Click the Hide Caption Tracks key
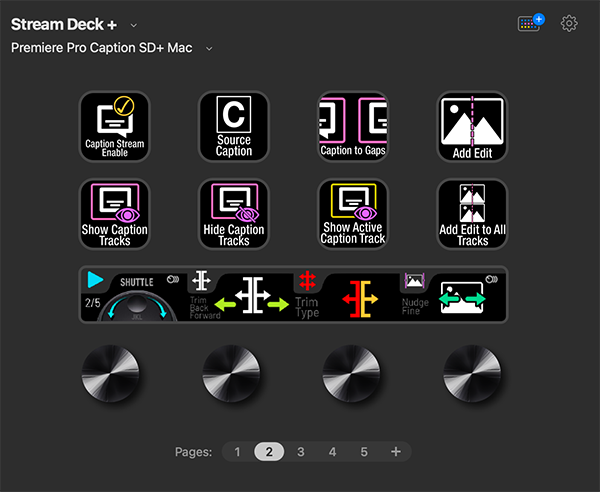Viewport: 600px width, 492px height. (x=234, y=214)
